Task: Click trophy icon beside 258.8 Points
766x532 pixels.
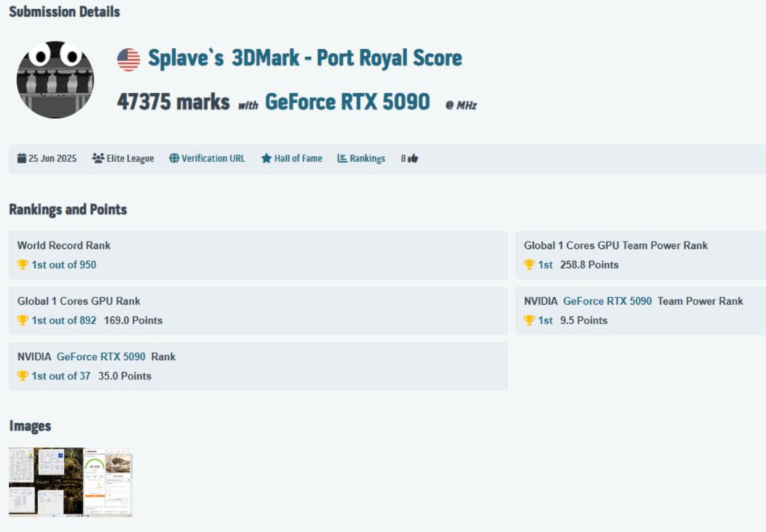Action: (x=529, y=264)
